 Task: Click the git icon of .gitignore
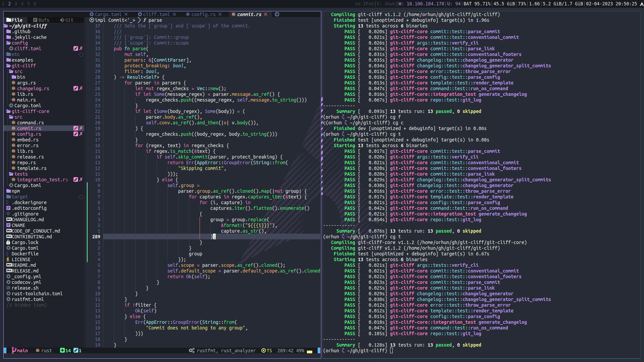pos(8,214)
